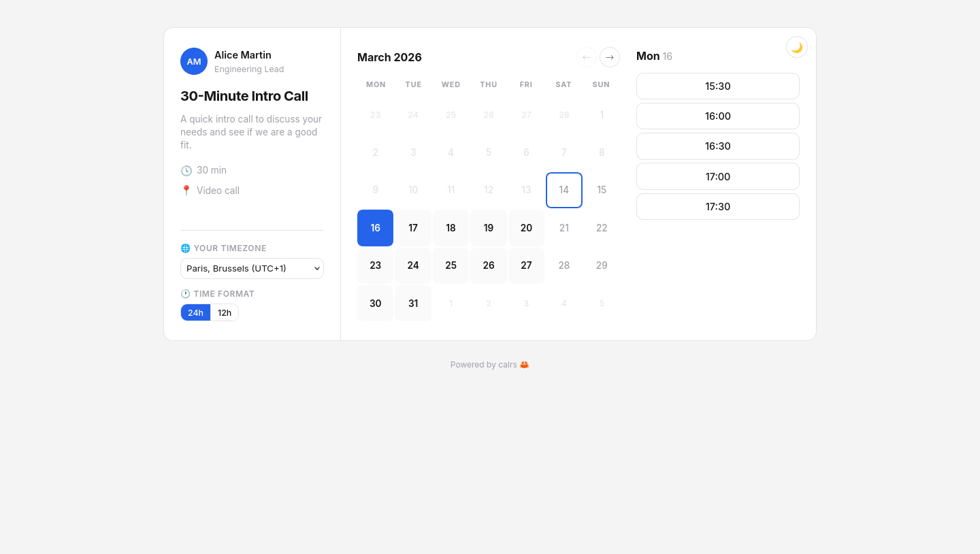Switch time format to 24h
The width and height of the screenshot is (980, 554).
click(195, 312)
